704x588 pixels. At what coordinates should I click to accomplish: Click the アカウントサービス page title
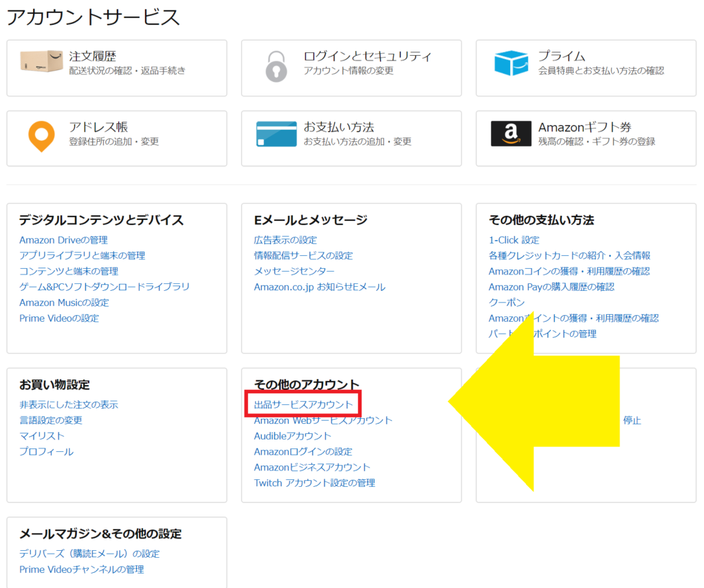(x=93, y=17)
